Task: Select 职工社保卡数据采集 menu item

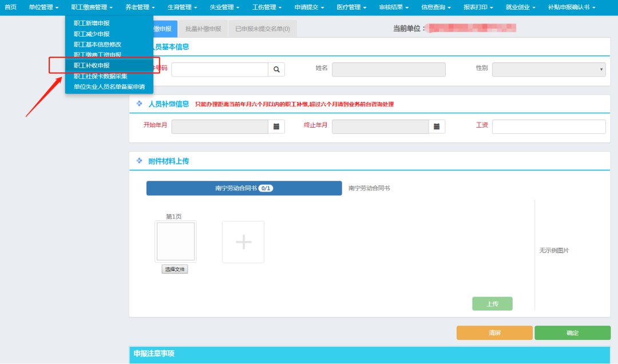Action: click(100, 76)
